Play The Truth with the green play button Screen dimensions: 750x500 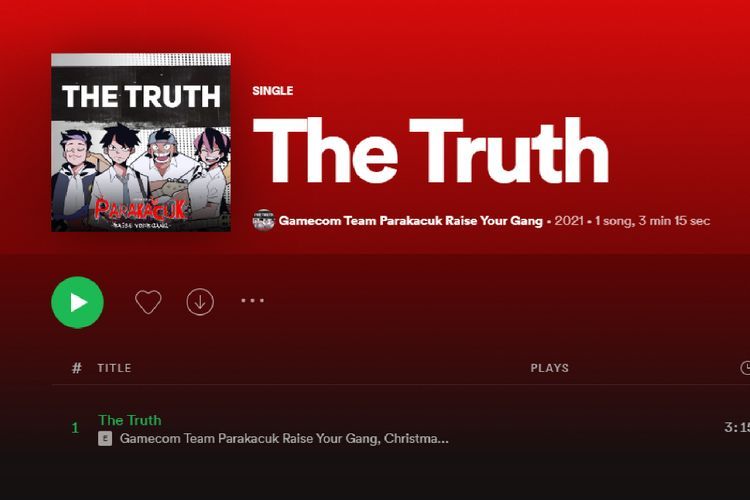(77, 302)
